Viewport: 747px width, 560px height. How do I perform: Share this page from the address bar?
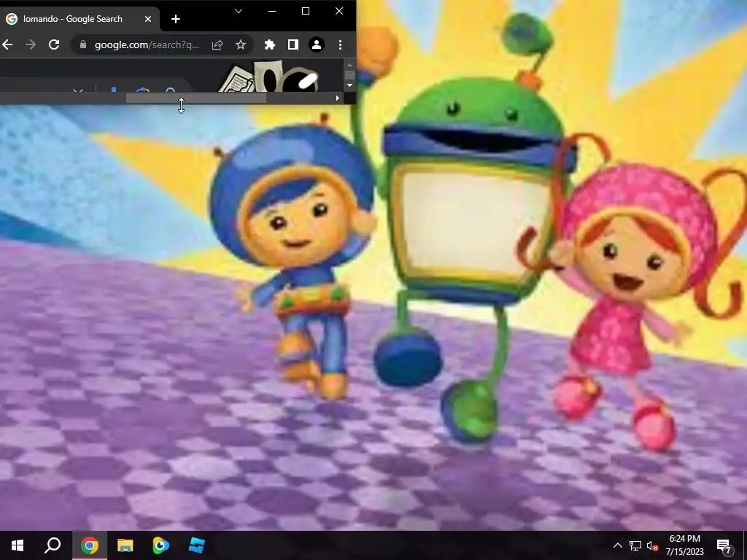(217, 44)
